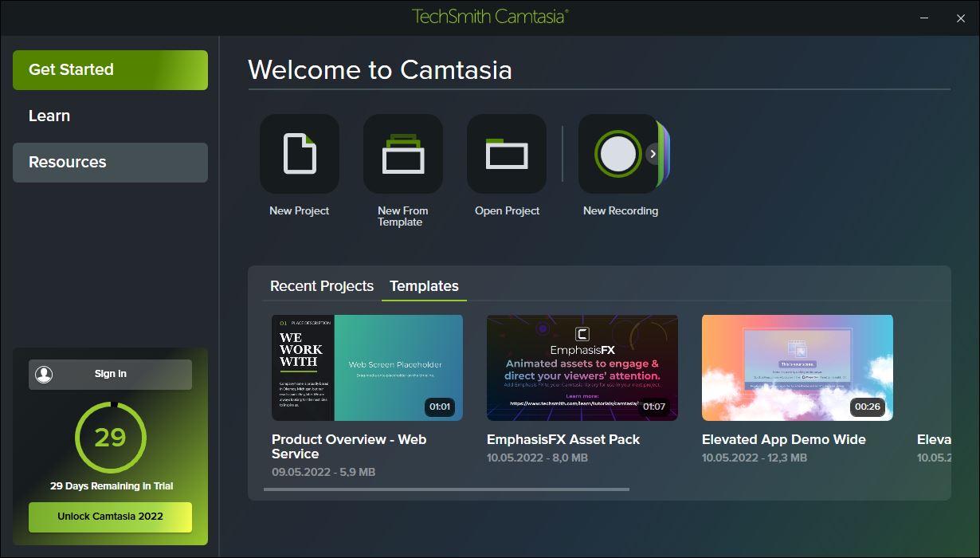
Task: Expand more recording options with the arrow
Action: pyautogui.click(x=653, y=154)
